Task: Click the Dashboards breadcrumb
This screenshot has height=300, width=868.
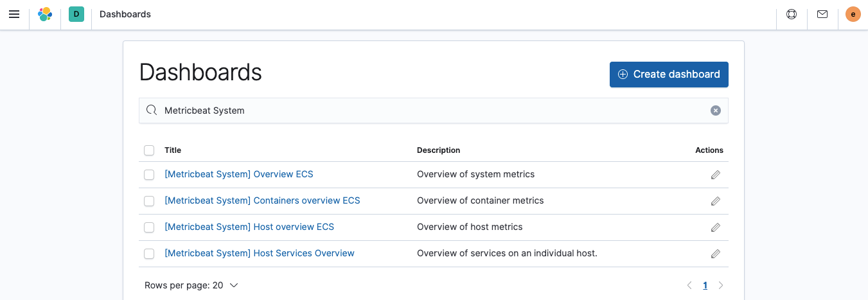Action: pyautogui.click(x=125, y=14)
